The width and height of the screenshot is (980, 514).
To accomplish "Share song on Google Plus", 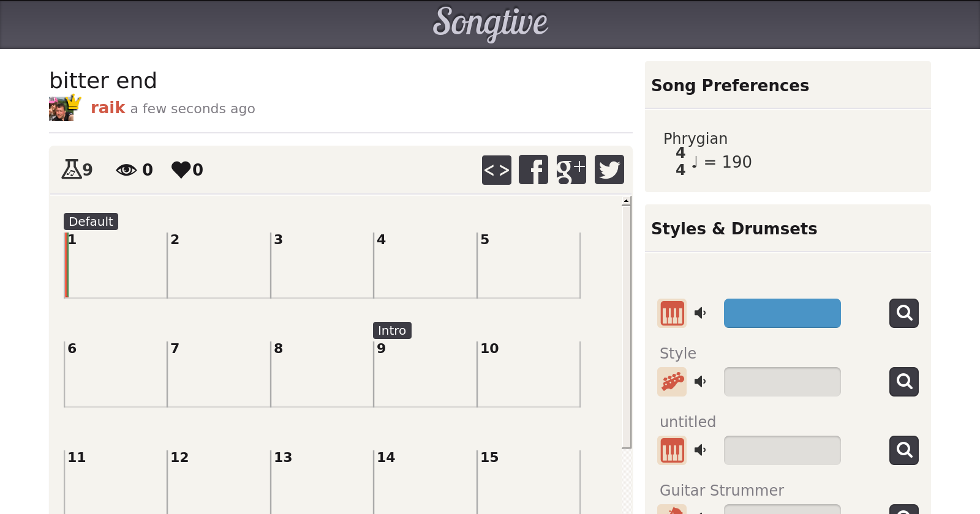I will tap(571, 169).
